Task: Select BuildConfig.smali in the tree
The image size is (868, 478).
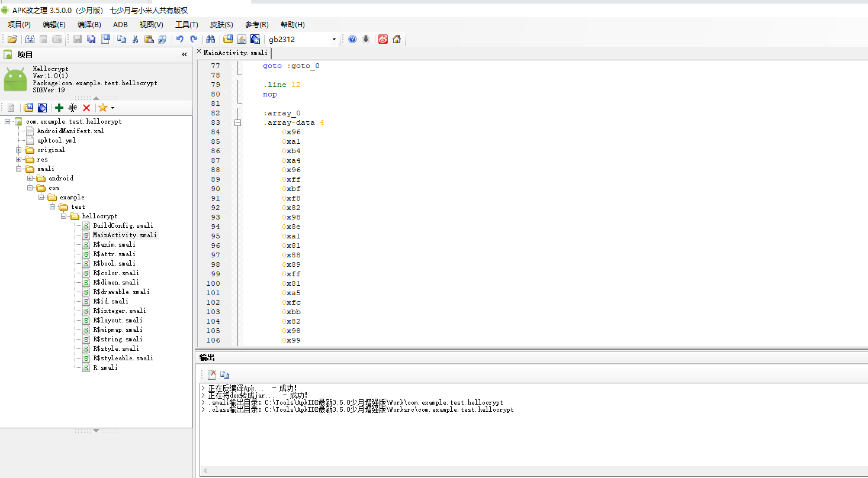Action: point(123,225)
